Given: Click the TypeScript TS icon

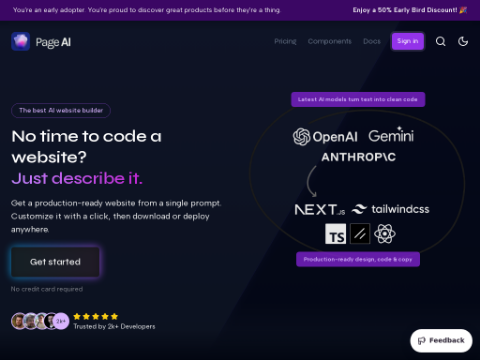Looking at the screenshot, I should [335, 234].
